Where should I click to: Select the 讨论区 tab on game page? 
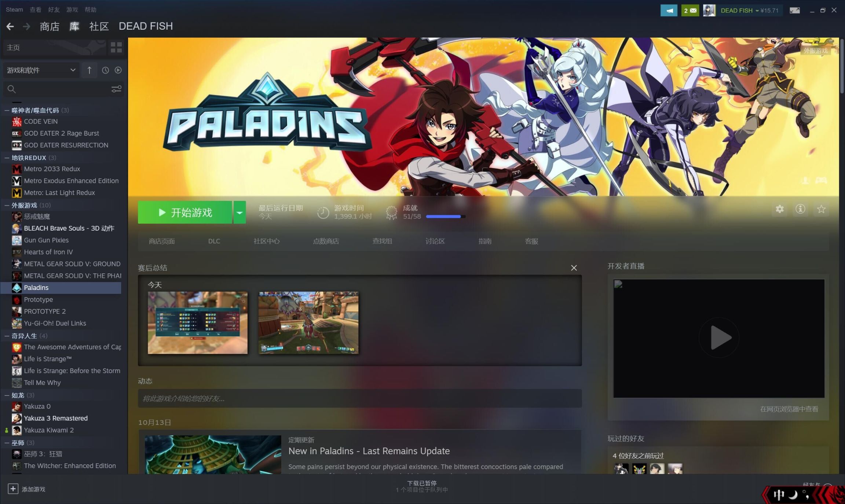pos(435,240)
